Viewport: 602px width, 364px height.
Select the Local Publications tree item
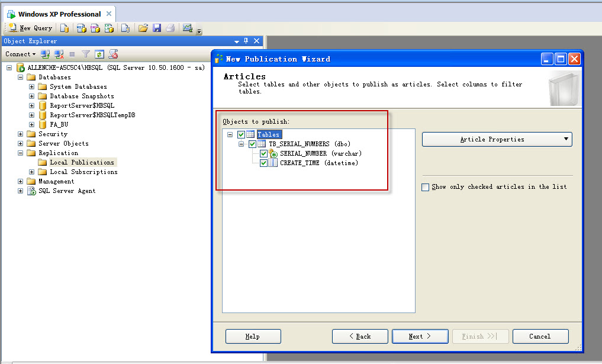click(82, 162)
